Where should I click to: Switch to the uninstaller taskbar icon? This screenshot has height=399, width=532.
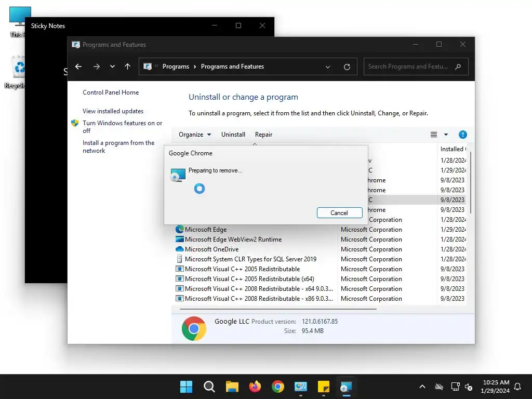coord(346,387)
